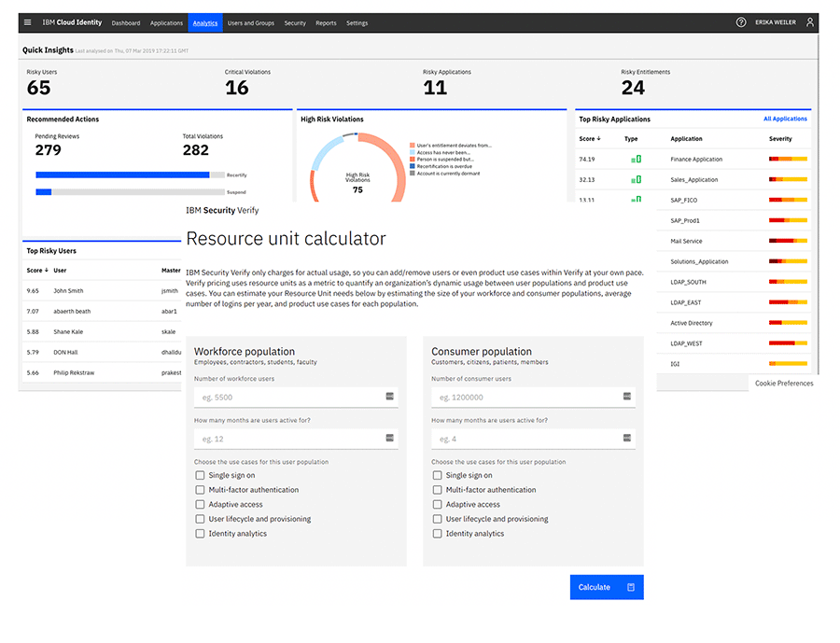This screenshot has width=840, height=643.
Task: Open Users and Groups tab
Action: [x=251, y=23]
